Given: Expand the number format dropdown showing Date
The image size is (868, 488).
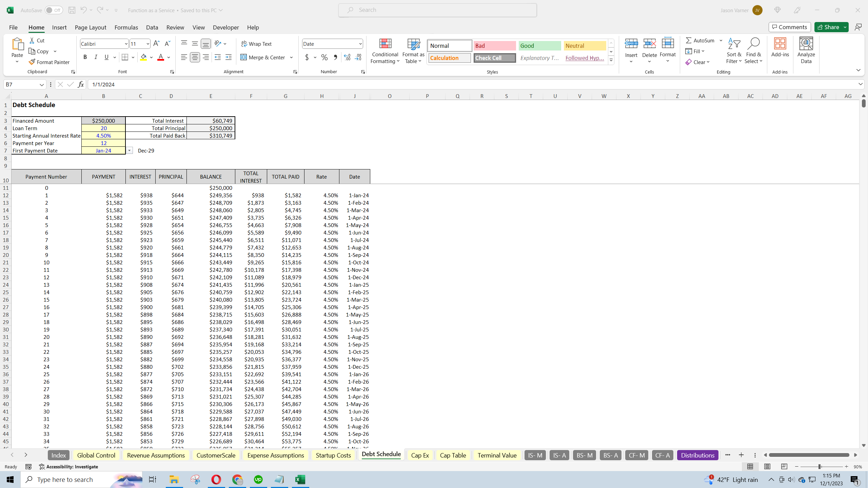Looking at the screenshot, I should (360, 44).
